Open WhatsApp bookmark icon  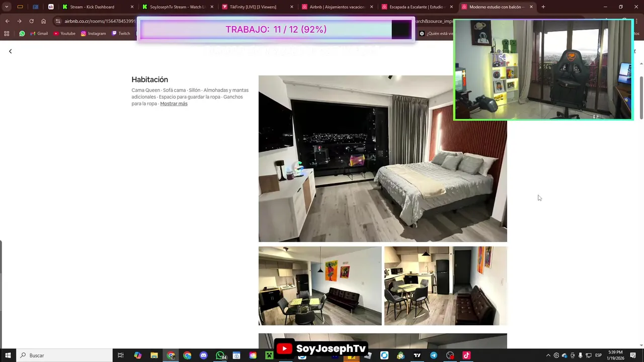tap(22, 34)
